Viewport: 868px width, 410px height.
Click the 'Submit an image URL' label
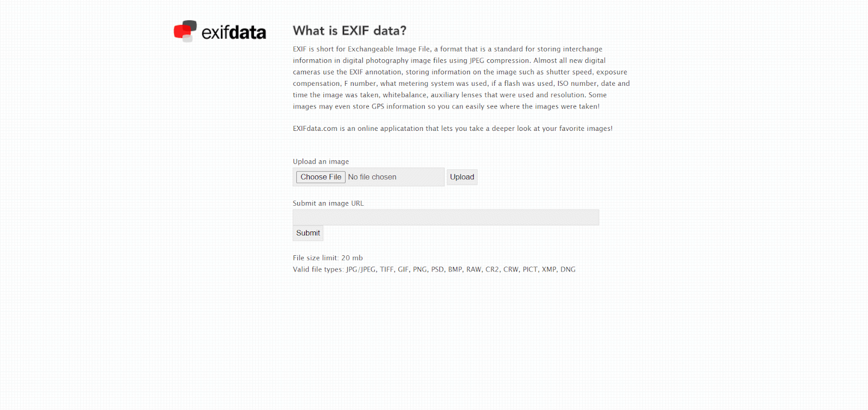click(328, 203)
